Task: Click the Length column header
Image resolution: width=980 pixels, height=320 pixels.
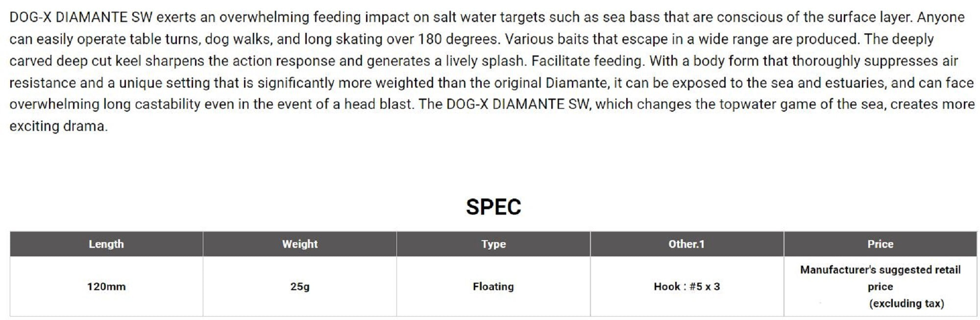Action: (x=106, y=244)
